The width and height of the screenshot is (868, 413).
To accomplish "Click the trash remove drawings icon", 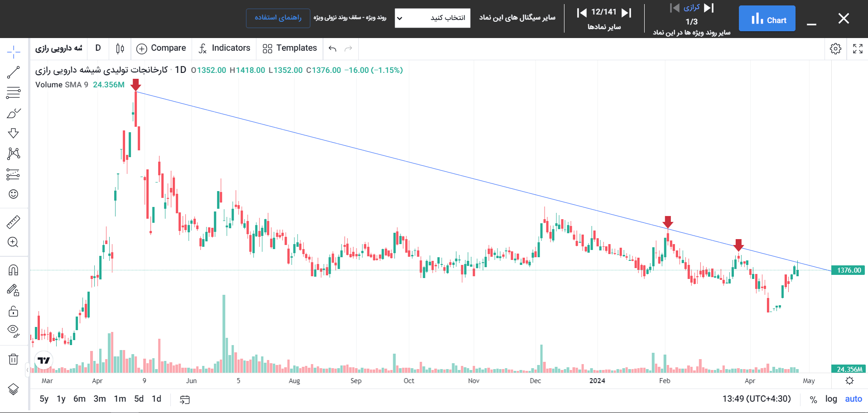I will [14, 360].
